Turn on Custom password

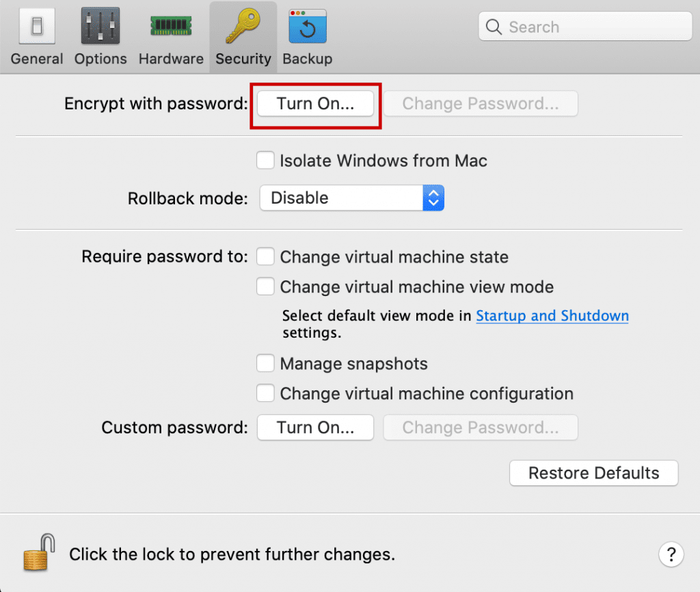click(315, 428)
